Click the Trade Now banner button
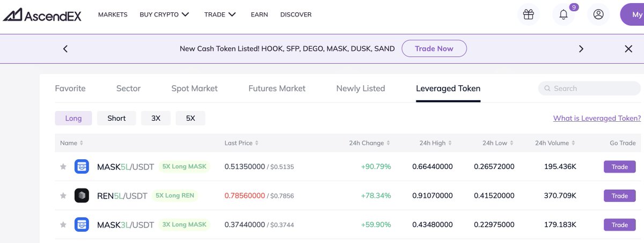644x243 pixels. [x=434, y=48]
